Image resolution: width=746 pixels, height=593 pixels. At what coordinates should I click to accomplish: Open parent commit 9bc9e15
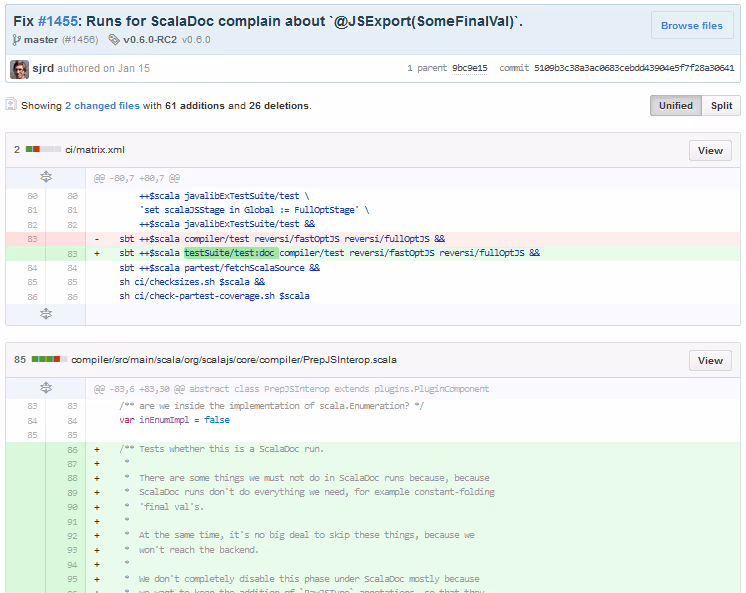[x=470, y=68]
